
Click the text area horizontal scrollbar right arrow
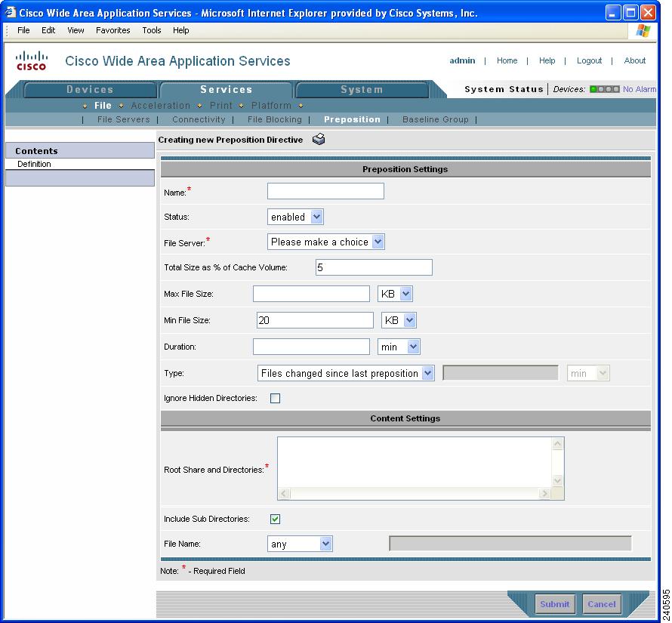[x=544, y=494]
